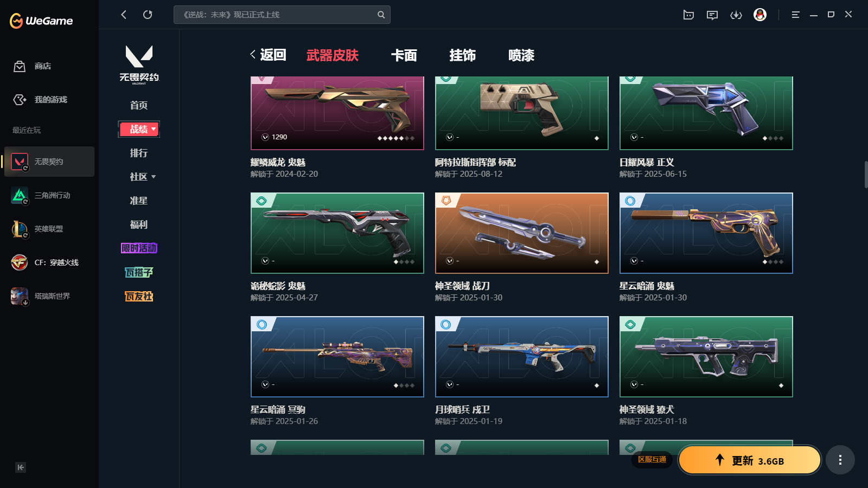Select the 神圣领域 战刀 skin thumbnail

522,233
